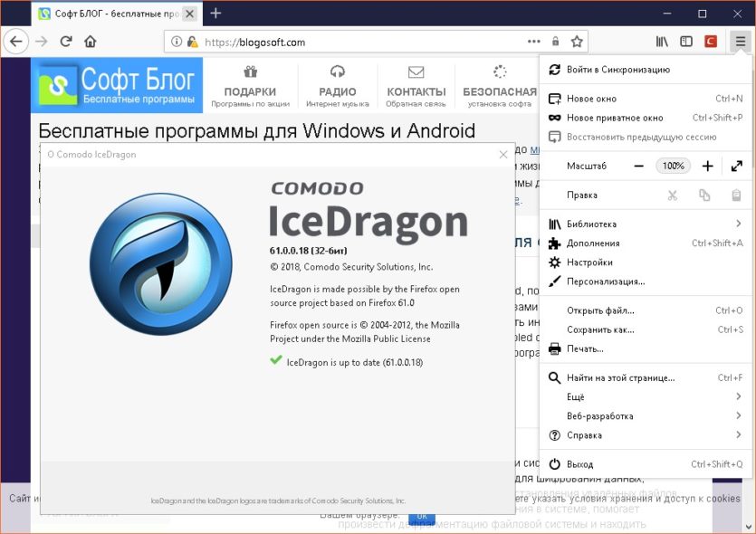756x534 pixels.
Task: Show site information icon in address bar
Action: click(177, 42)
